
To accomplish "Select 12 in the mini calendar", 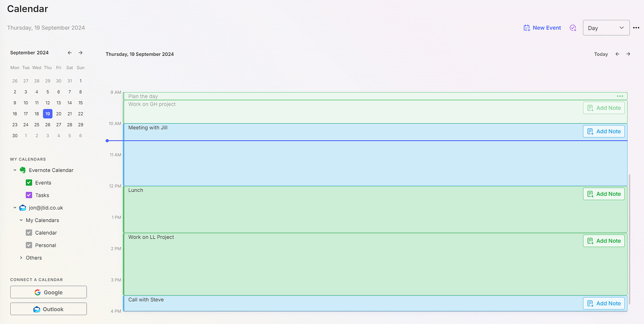I will (x=48, y=103).
